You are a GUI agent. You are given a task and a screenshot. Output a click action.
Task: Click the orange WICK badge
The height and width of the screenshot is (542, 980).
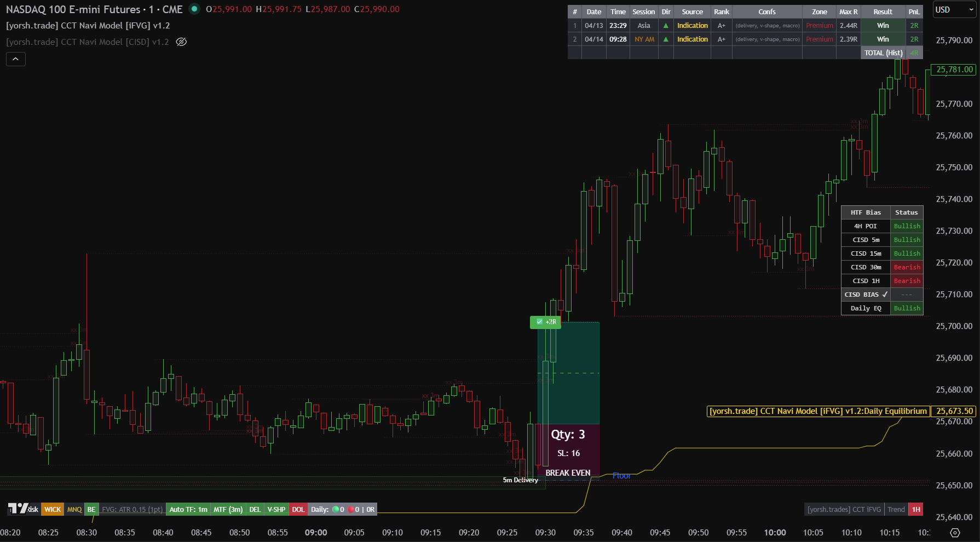tap(53, 509)
